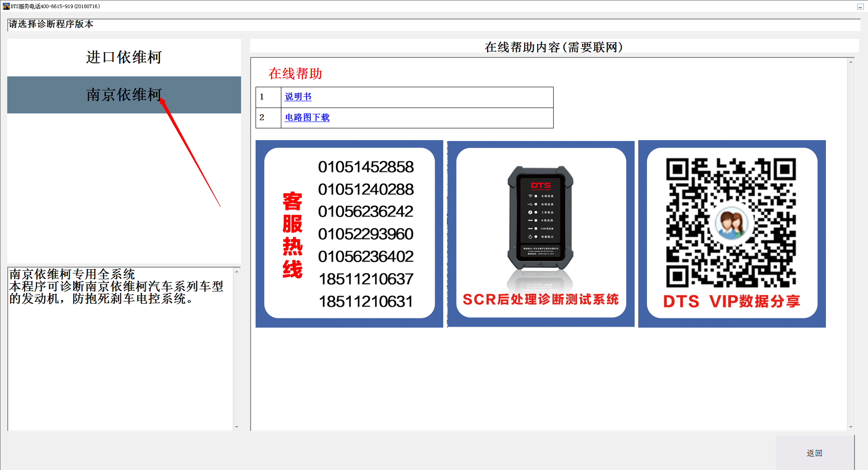
Task: Click the 客服热线 phone numbers card
Action: 349,234
